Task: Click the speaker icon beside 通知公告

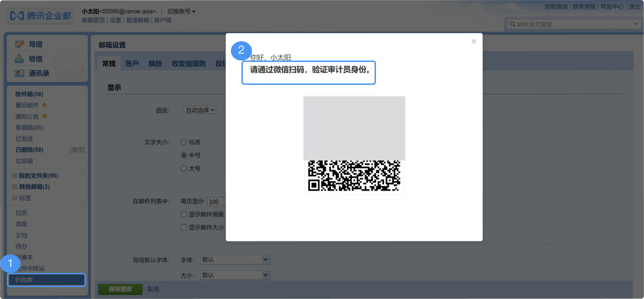Action: tap(45, 116)
